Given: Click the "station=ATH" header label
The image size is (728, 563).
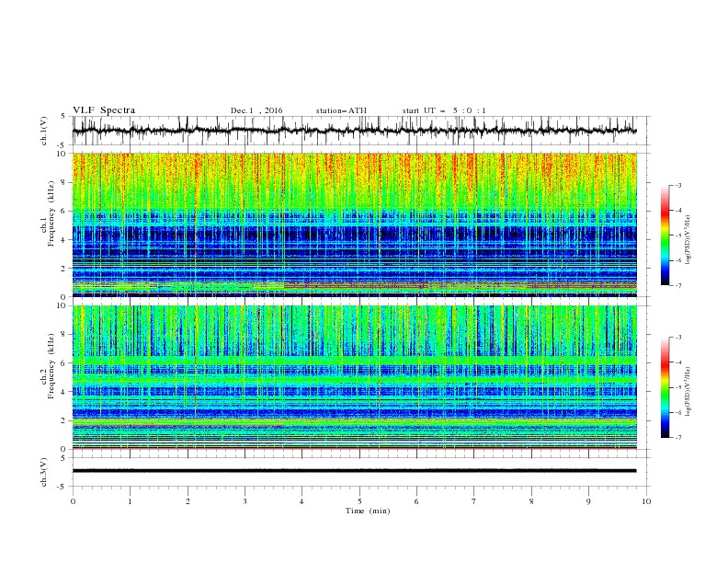Looking at the screenshot, I should 341,110.
